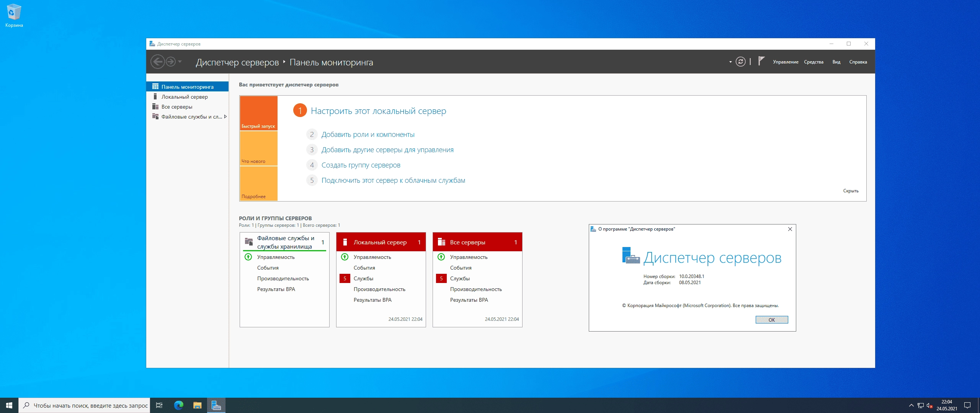
Task: Click Управляемость green icon in Все серверы tile
Action: [441, 257]
